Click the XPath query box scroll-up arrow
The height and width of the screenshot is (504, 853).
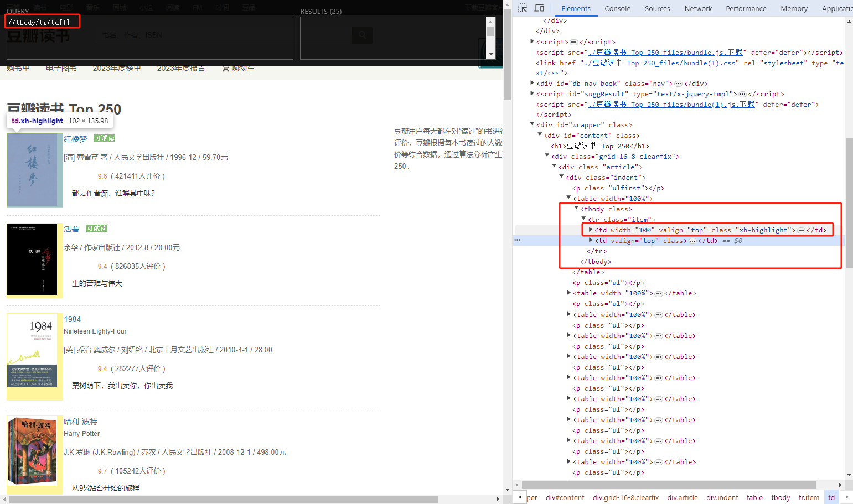tap(490, 21)
